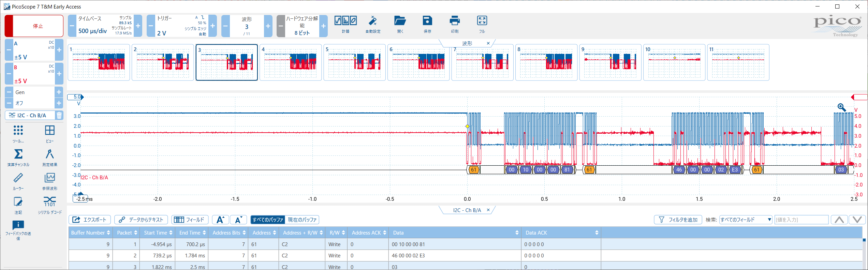Go to next waveform buffer
The width and height of the screenshot is (868, 270).
click(x=268, y=26)
